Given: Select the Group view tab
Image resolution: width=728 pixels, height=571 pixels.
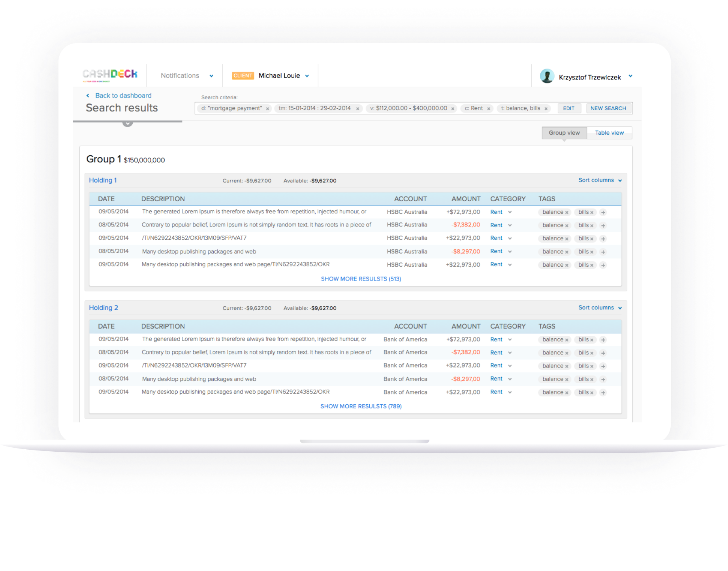Looking at the screenshot, I should (x=564, y=133).
